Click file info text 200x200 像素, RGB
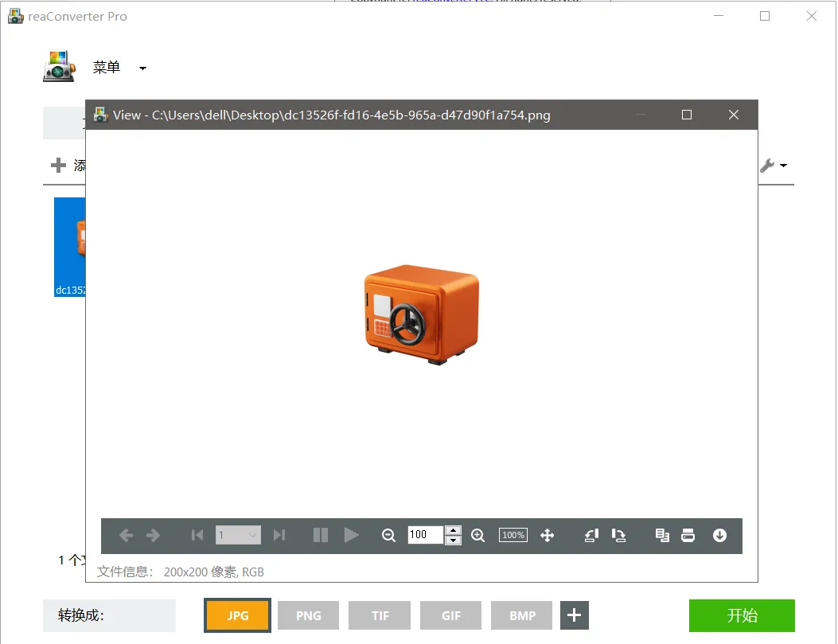 click(x=214, y=572)
